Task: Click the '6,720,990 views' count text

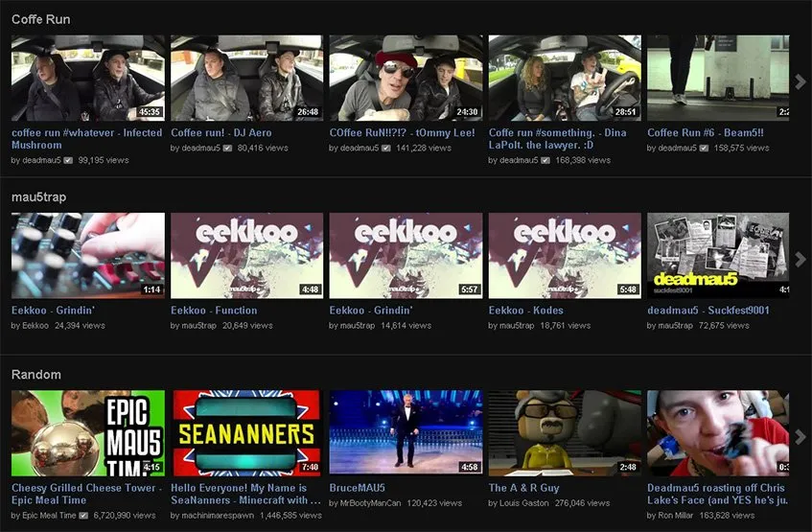Action: tap(125, 516)
